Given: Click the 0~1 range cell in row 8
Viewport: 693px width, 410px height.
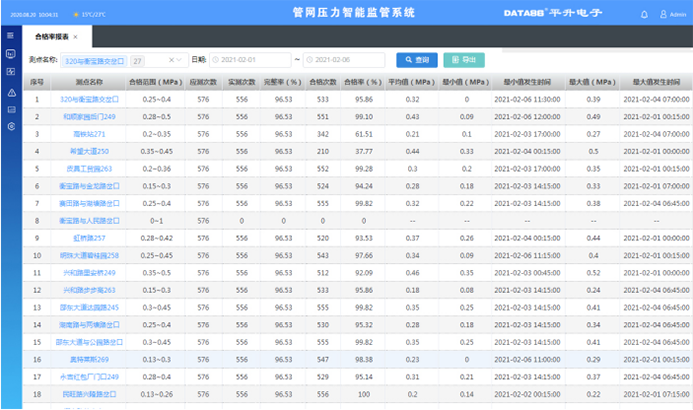Looking at the screenshot, I should 156,220.
